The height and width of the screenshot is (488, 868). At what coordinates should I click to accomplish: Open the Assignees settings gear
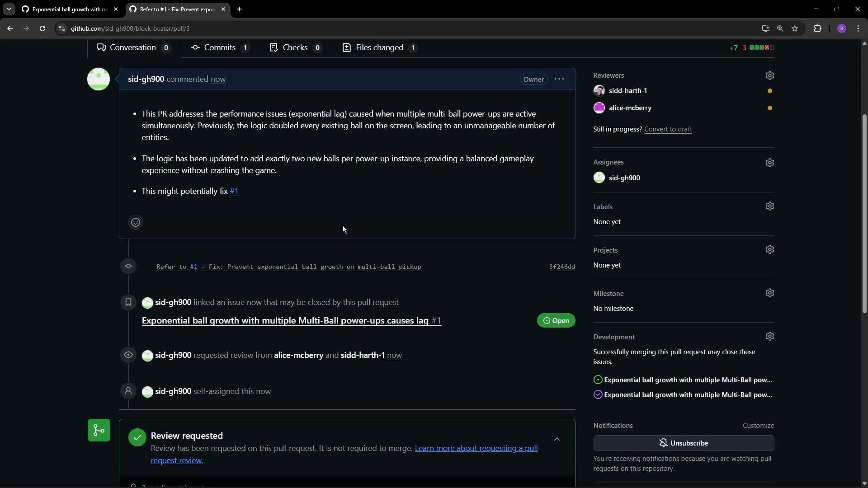[x=769, y=163]
